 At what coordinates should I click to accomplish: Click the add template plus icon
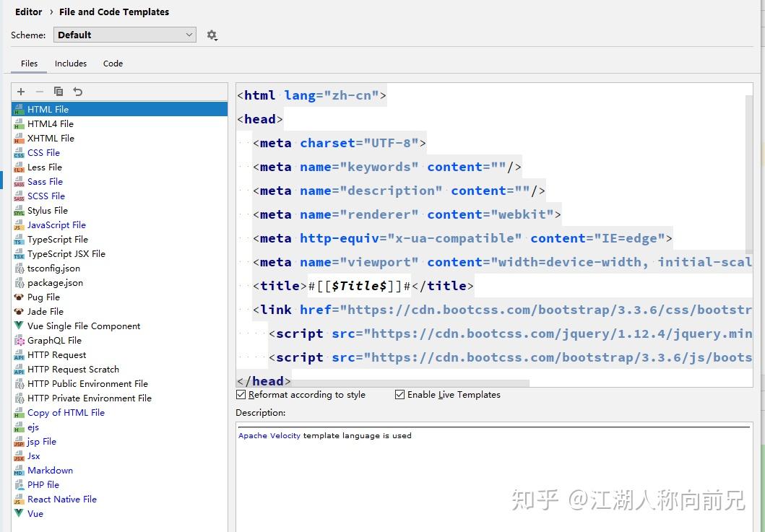pos(21,92)
